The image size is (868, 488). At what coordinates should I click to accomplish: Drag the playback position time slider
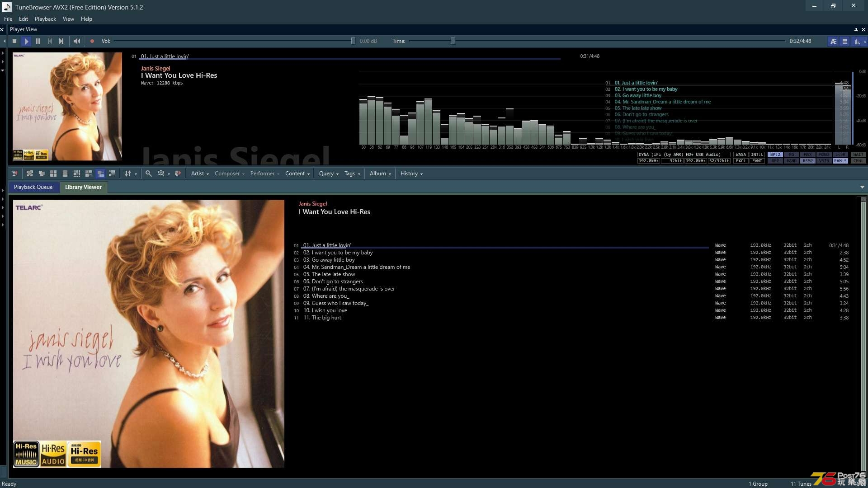453,41
